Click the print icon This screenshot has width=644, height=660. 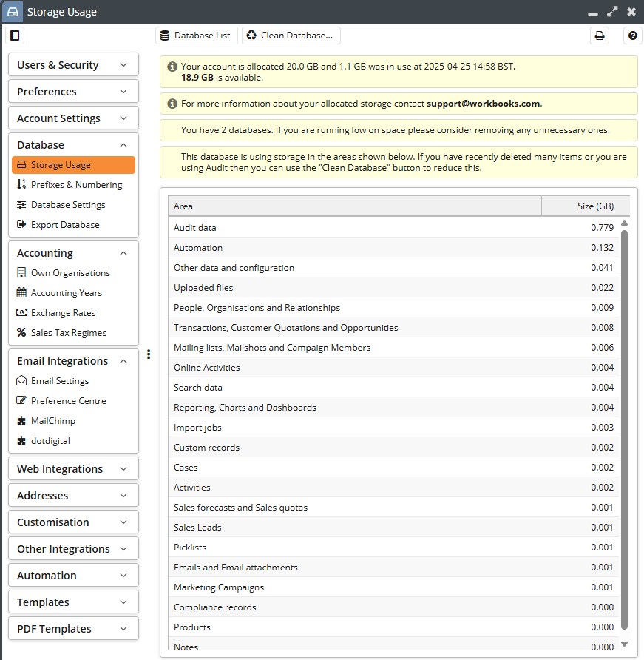coord(600,36)
